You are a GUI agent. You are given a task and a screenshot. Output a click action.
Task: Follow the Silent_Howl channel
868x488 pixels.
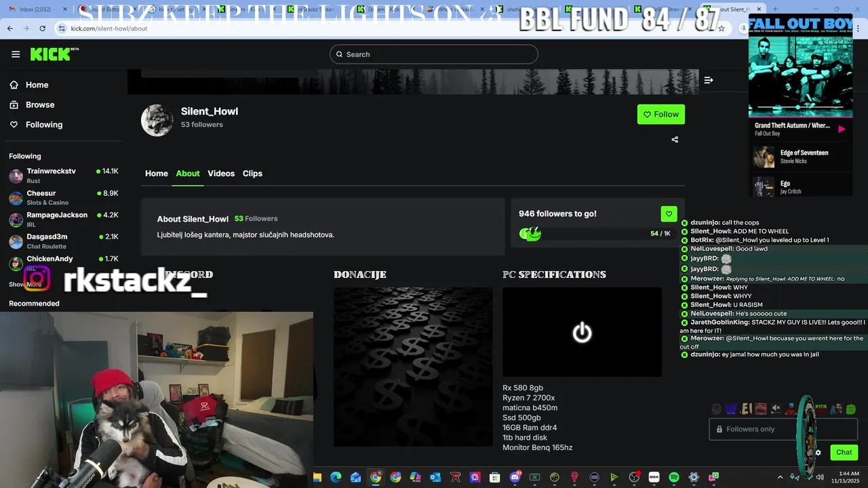click(661, 115)
